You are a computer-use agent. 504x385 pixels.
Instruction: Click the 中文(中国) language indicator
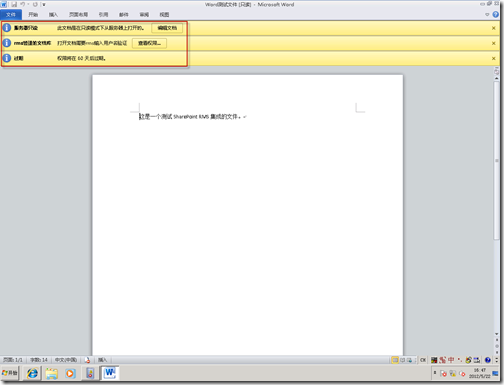tap(66, 360)
